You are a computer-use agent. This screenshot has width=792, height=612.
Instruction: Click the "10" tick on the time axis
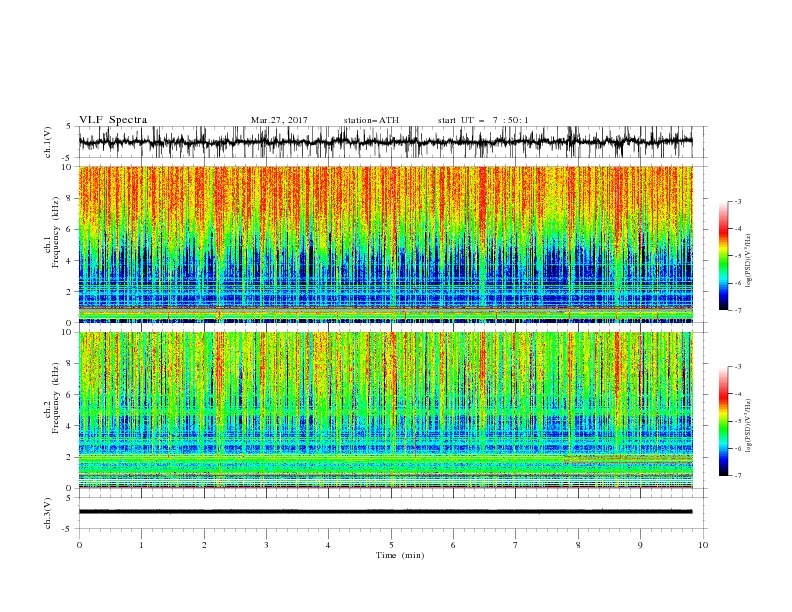(x=703, y=545)
